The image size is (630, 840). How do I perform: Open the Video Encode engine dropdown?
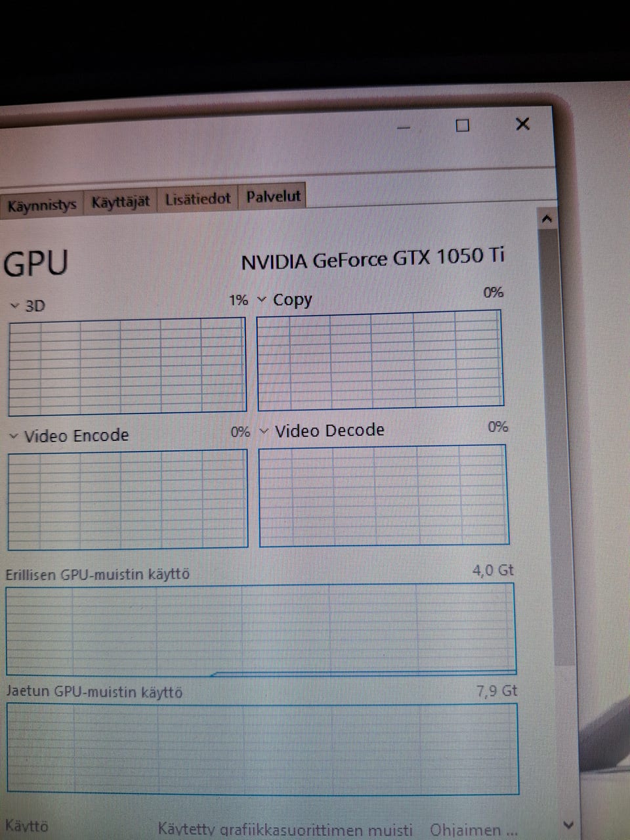14,436
